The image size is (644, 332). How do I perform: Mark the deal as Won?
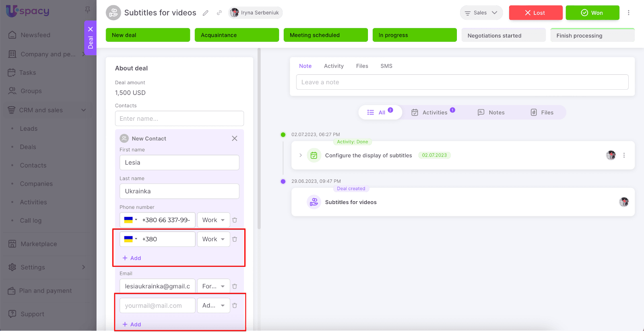(592, 13)
